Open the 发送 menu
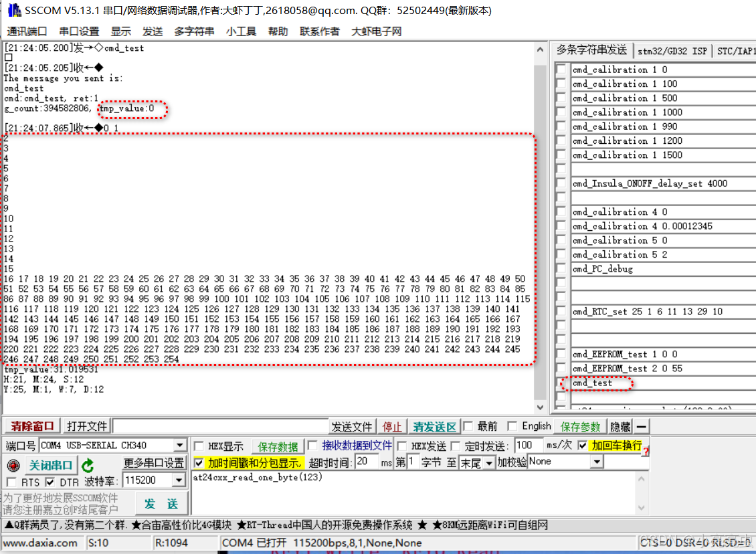This screenshot has height=554, width=756. point(153,31)
